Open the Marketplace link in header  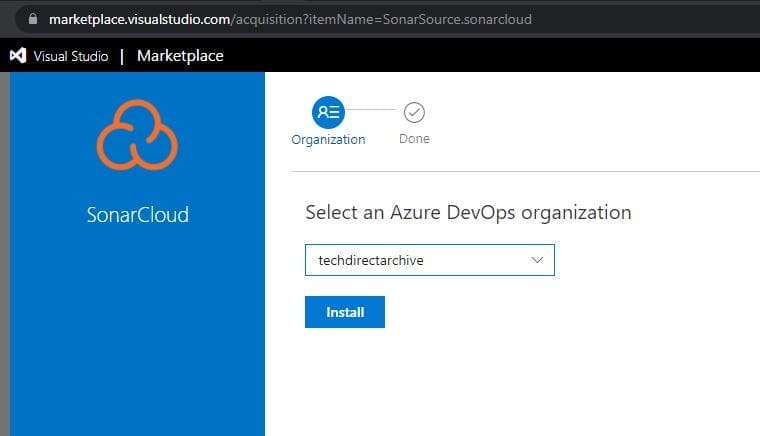point(180,56)
